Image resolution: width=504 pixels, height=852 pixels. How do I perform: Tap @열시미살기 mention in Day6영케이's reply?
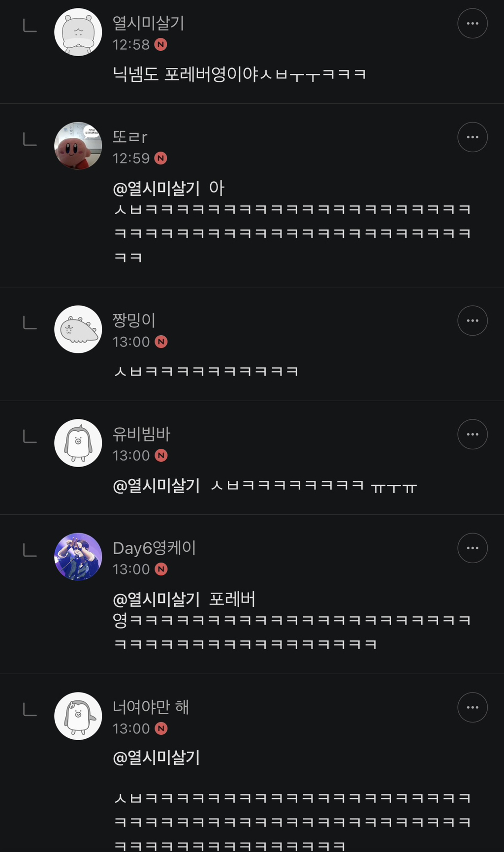(157, 599)
